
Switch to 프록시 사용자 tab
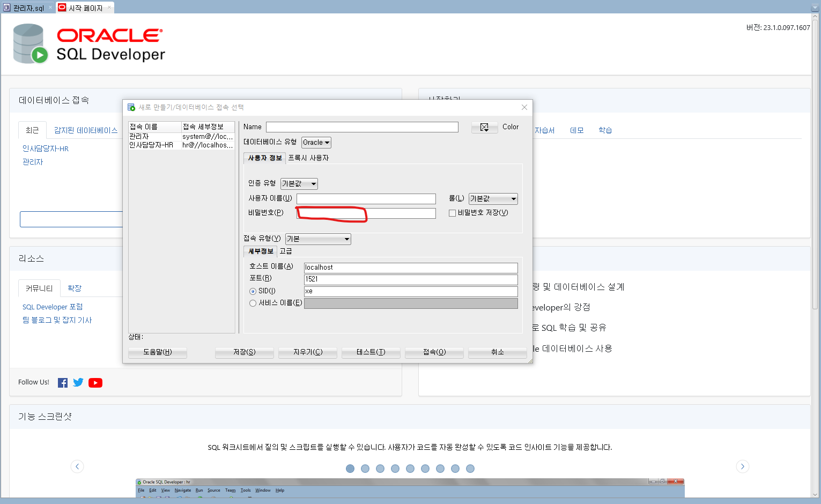pos(308,158)
